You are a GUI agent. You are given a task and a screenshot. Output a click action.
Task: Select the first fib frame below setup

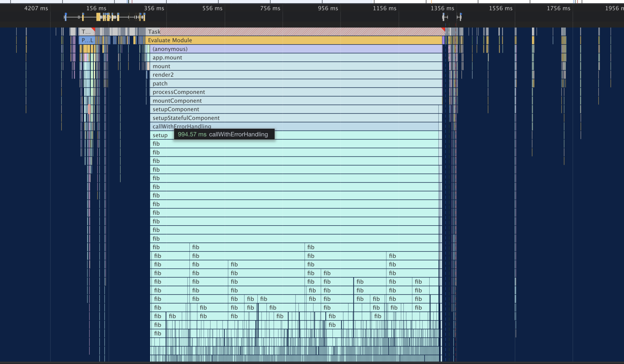coord(294,144)
